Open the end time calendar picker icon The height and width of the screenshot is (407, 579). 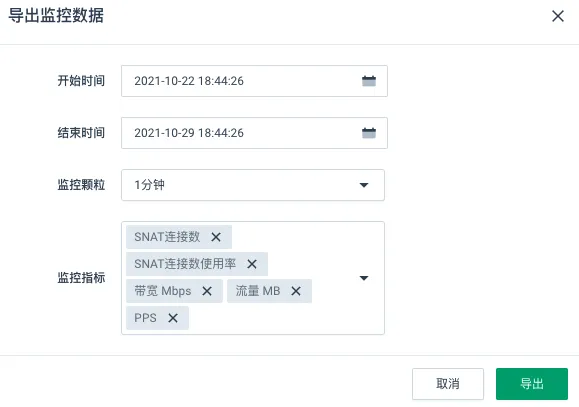click(x=369, y=133)
